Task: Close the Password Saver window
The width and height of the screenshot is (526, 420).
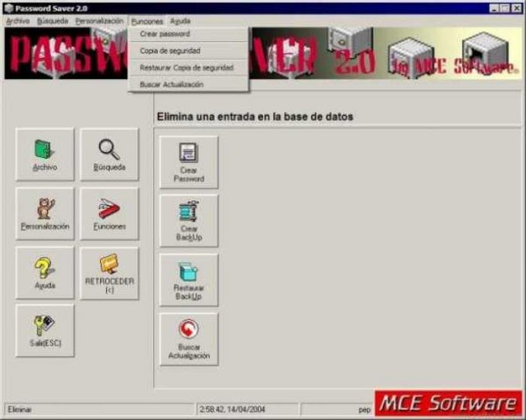Action: coord(517,8)
